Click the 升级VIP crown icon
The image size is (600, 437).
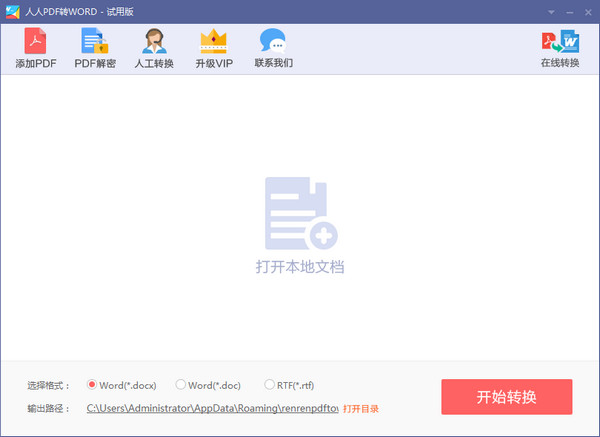point(214,41)
